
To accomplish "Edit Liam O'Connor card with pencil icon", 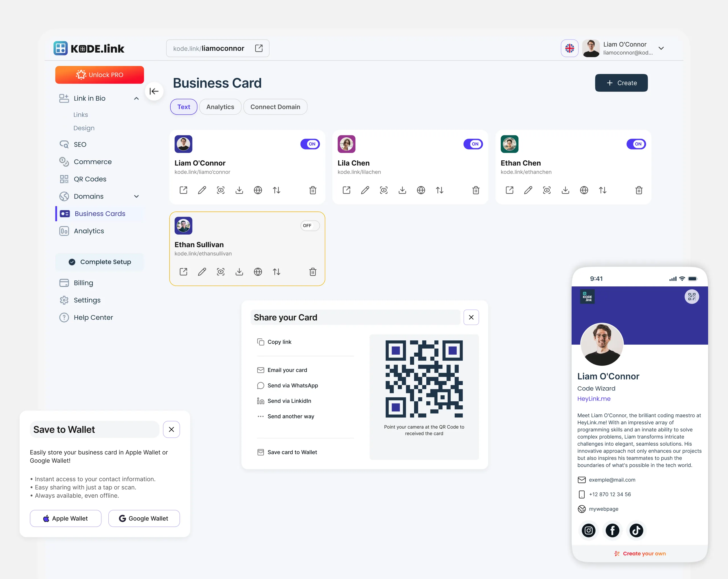I will (x=202, y=190).
